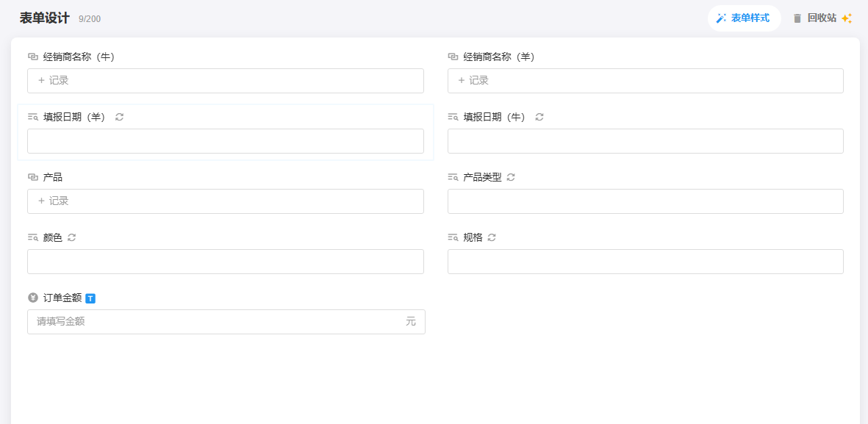This screenshot has height=424, width=868.
Task: Open the 回收站 recycle bin
Action: point(814,18)
